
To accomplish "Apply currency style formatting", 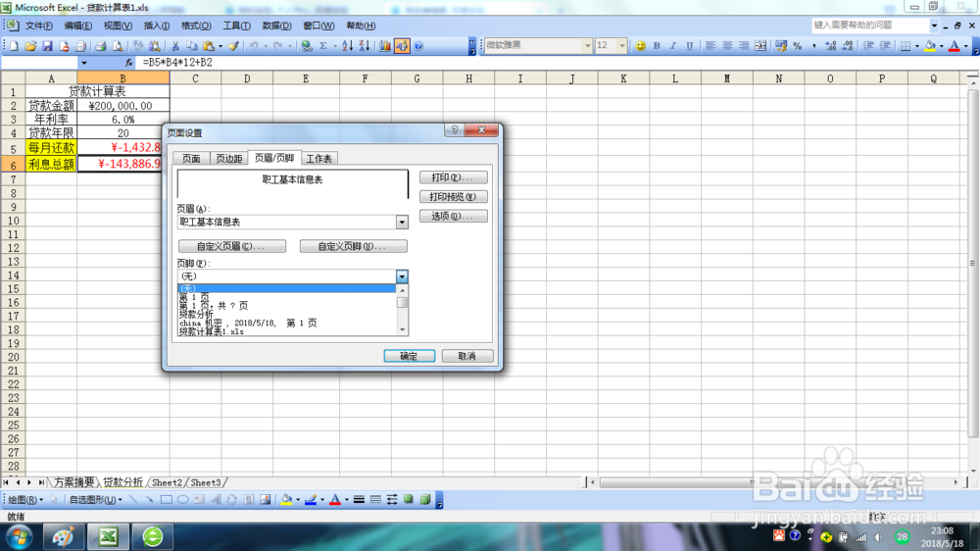I will (x=781, y=46).
